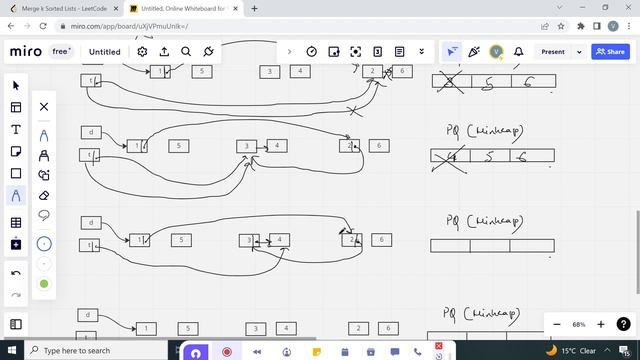Screen dimensions: 640x360
Task: Open the integrations plug icon
Action: click(x=209, y=52)
